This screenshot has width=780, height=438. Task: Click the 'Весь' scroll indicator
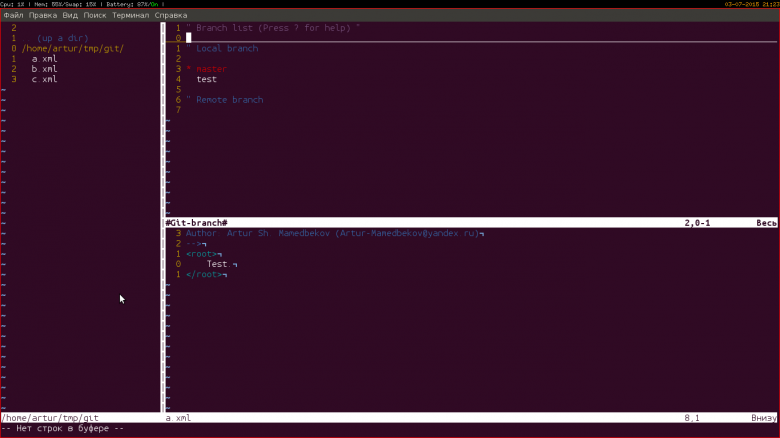[x=766, y=223]
